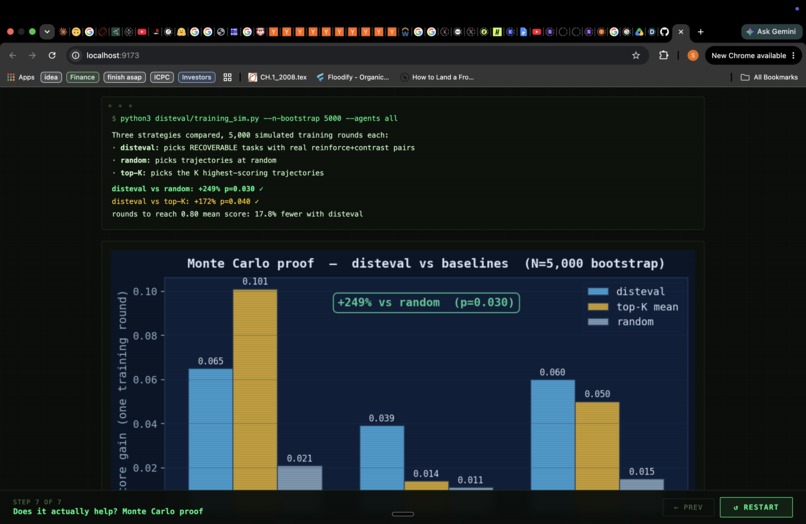Click the RESTART button
Screen dimensions: 806x524
click(756, 507)
